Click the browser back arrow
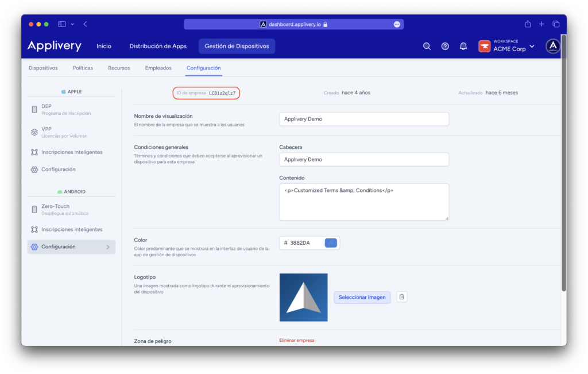Screen dimensions: 588x374 [86, 24]
